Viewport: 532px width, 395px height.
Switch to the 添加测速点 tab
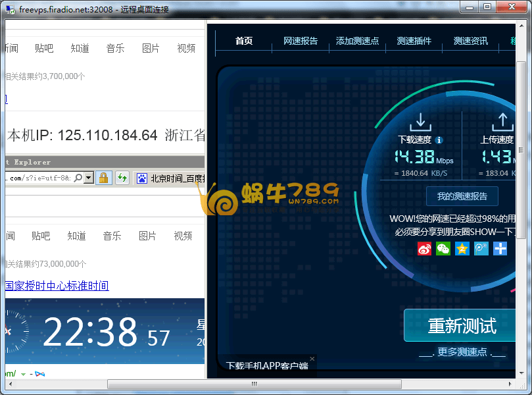coord(357,41)
